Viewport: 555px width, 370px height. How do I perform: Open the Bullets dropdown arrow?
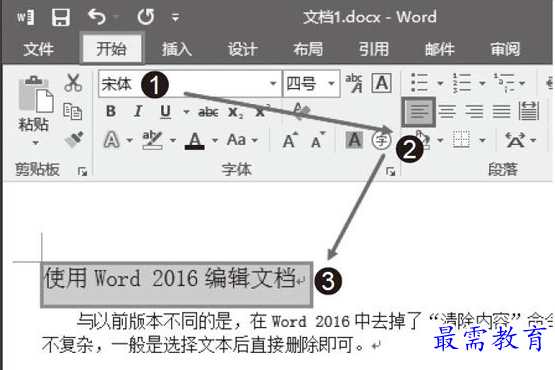tap(440, 84)
